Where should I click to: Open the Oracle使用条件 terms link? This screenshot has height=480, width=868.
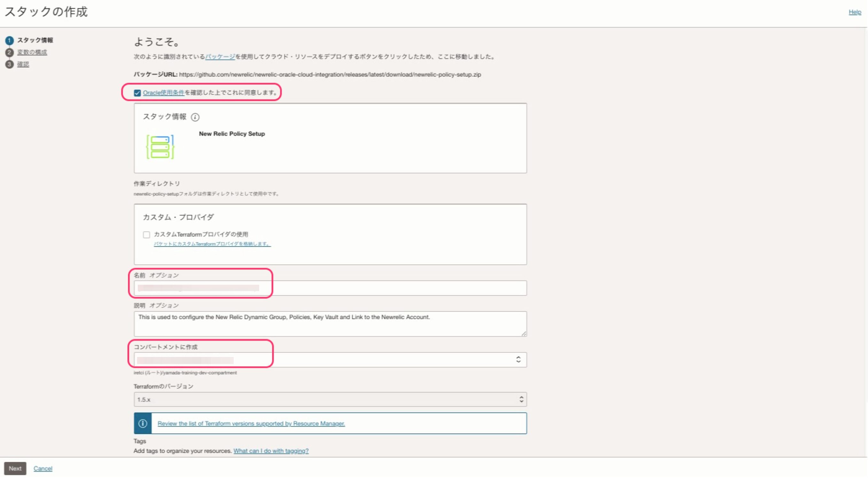coord(163,93)
